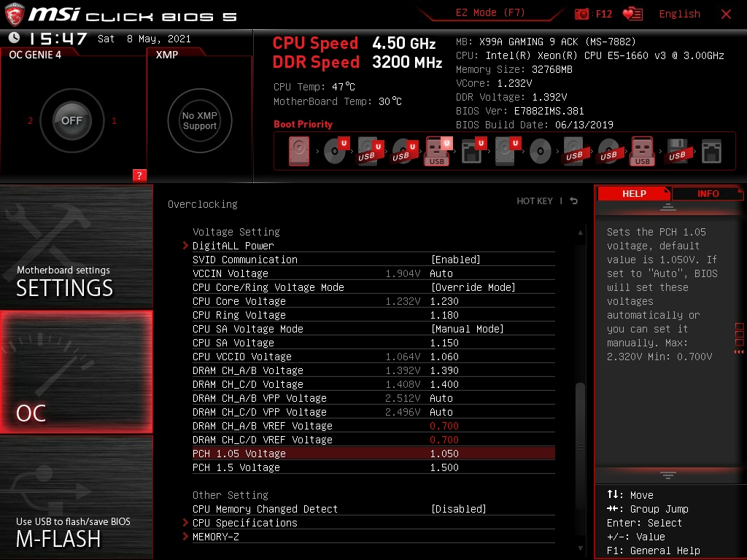Open CPU SA Voltage Mode Manual option

[x=468, y=329]
